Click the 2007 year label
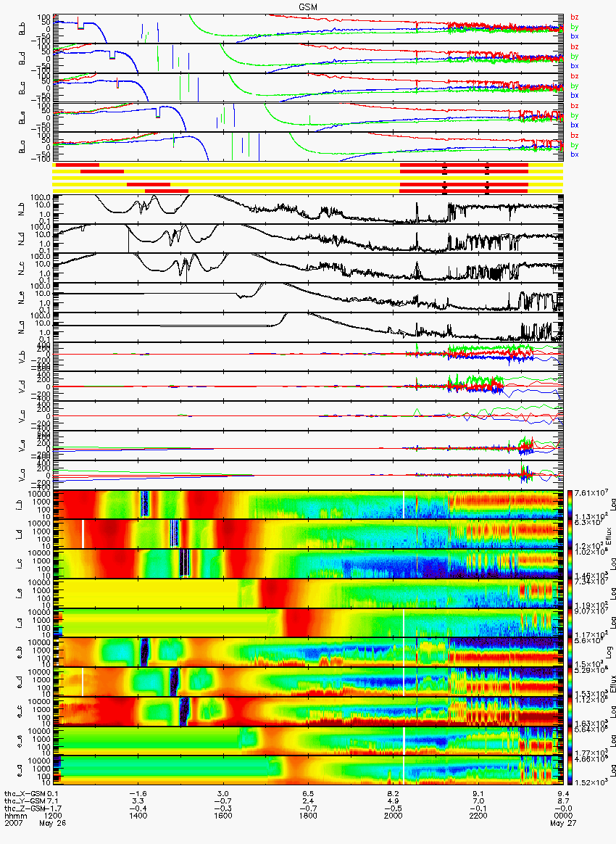The height and width of the screenshot is (844, 616). click(14, 823)
